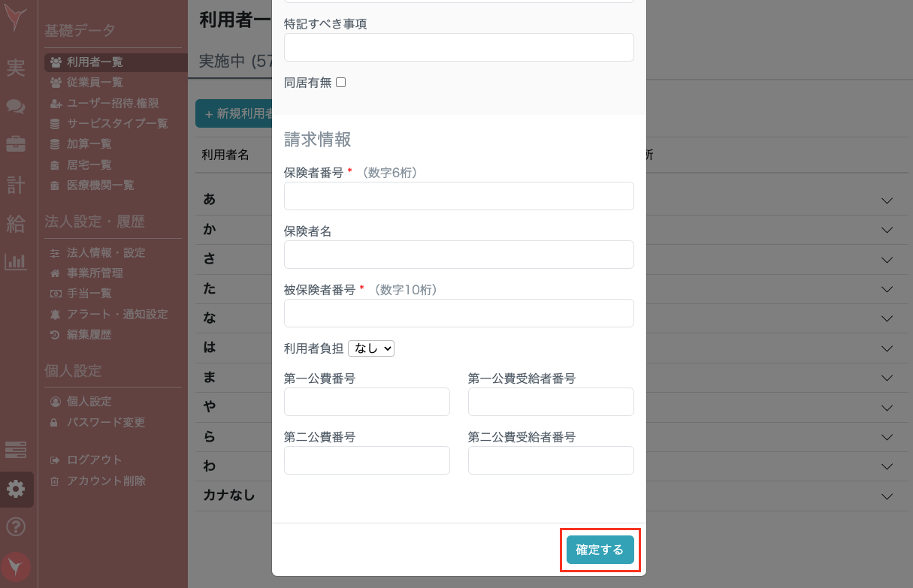Viewport: 913px width, 588px height.
Task: Open the help question mark icon
Action: (17, 526)
